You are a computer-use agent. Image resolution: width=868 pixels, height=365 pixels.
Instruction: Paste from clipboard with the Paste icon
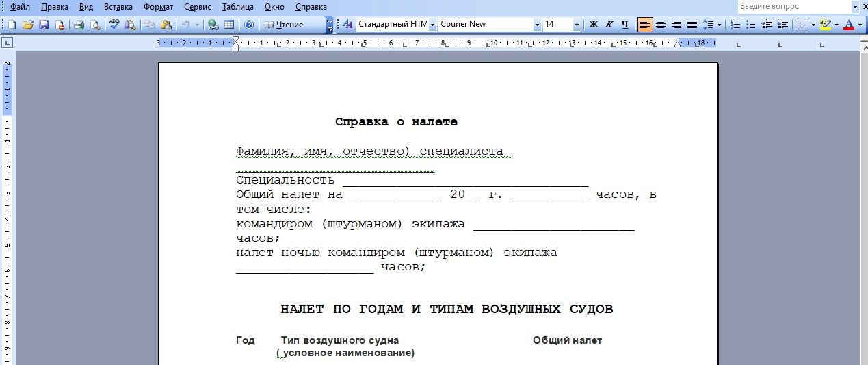coord(166,25)
